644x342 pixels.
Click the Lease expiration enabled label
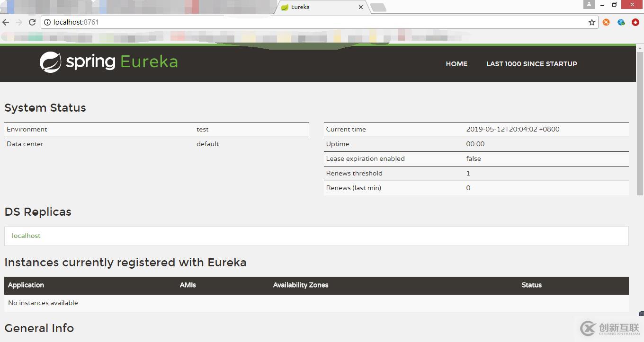[x=365, y=158]
